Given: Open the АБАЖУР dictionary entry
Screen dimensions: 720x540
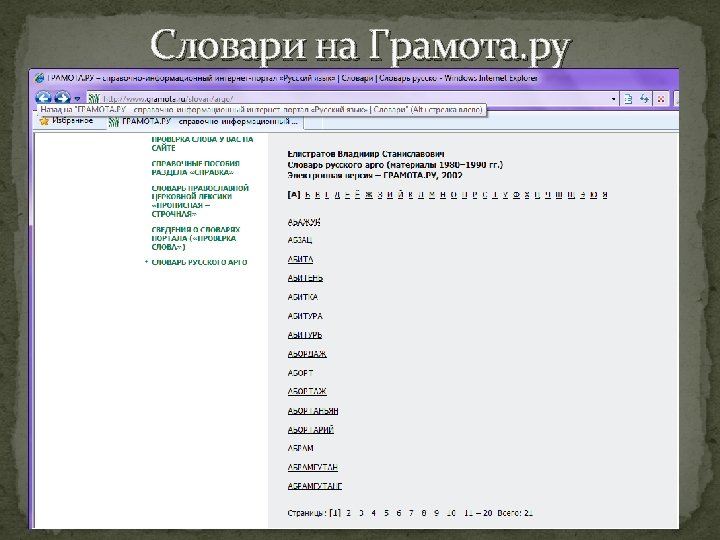Looking at the screenshot, I should [x=304, y=222].
